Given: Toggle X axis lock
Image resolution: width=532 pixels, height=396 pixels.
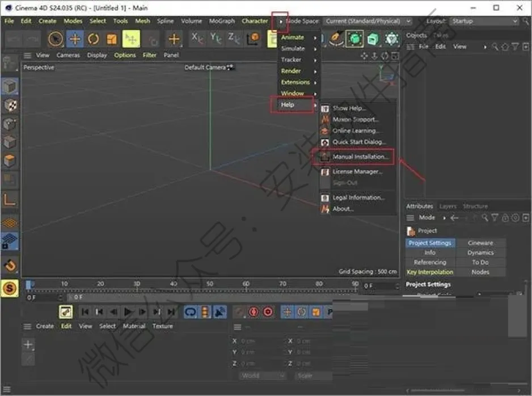Looking at the screenshot, I should point(197,38).
